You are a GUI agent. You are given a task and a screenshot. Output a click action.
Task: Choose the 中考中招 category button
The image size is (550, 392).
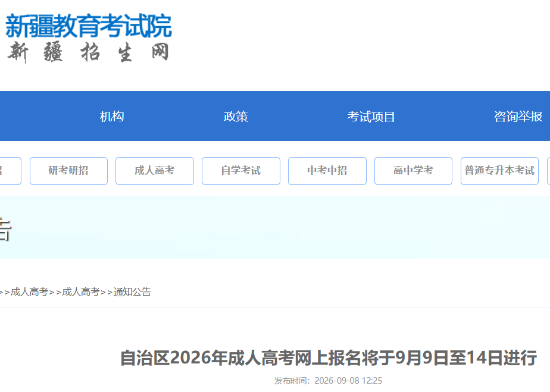pos(327,171)
